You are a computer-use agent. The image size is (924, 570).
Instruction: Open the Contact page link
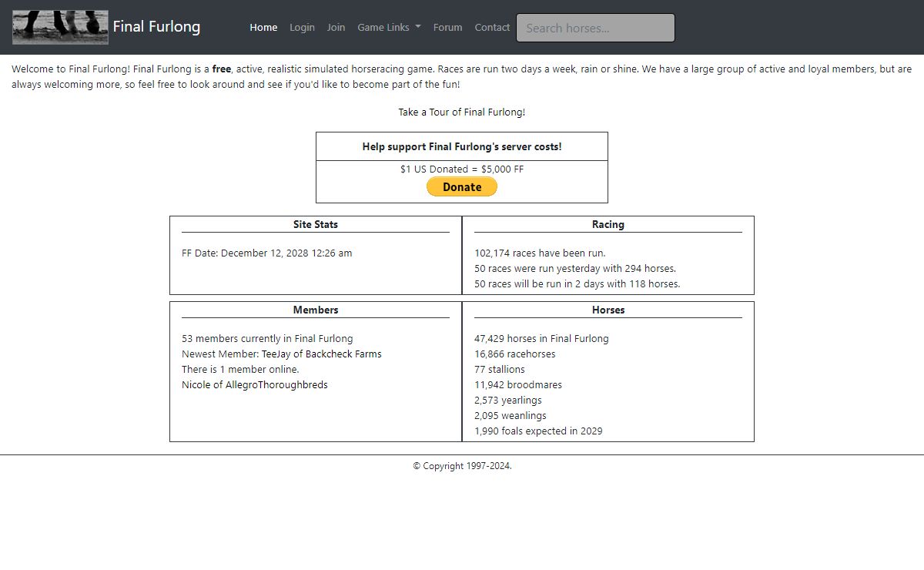(x=492, y=27)
